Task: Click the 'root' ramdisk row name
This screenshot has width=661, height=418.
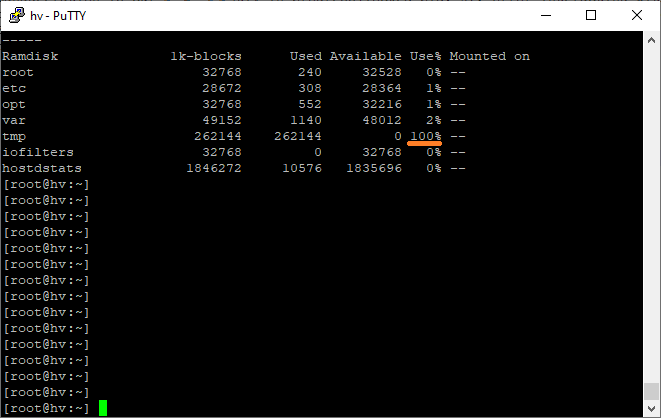Action: click(18, 72)
